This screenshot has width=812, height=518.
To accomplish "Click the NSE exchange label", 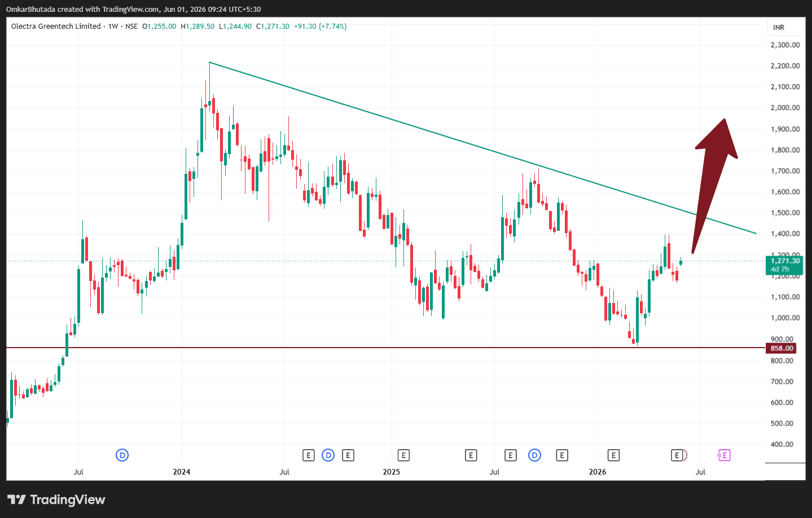I will tap(131, 27).
